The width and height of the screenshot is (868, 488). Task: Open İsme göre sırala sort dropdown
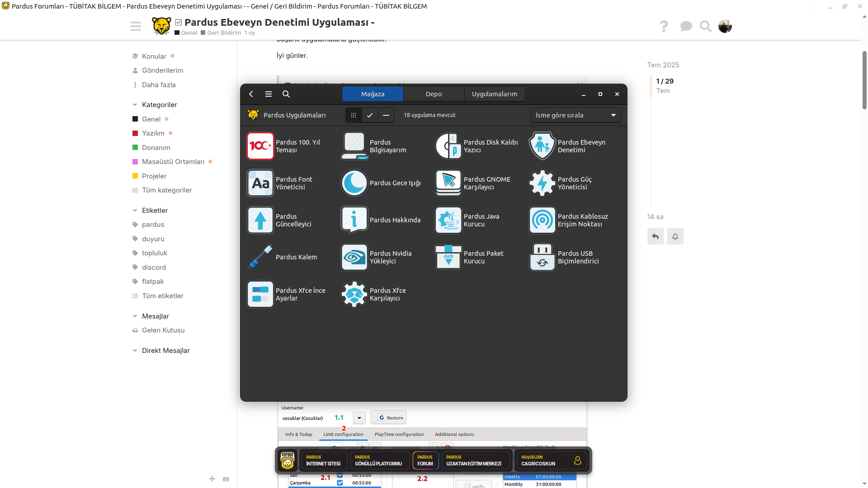click(x=576, y=115)
